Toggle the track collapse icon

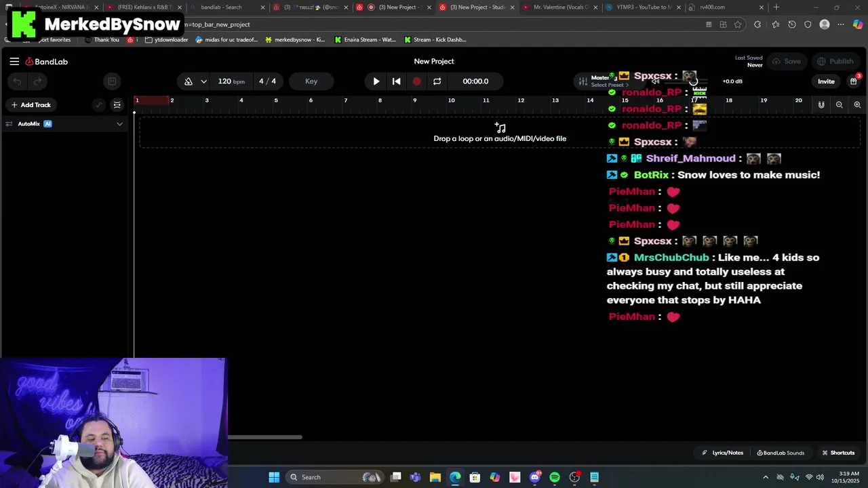point(117,105)
